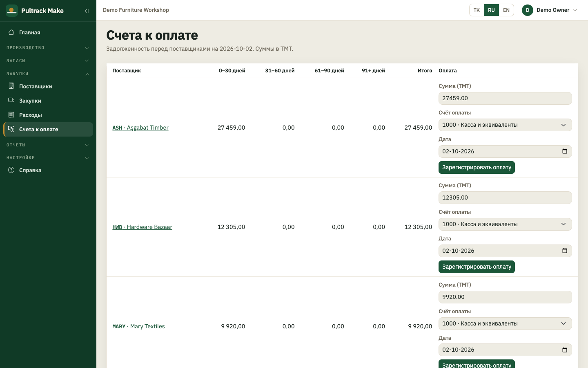Click the amount field showing 12305.00

505,197
